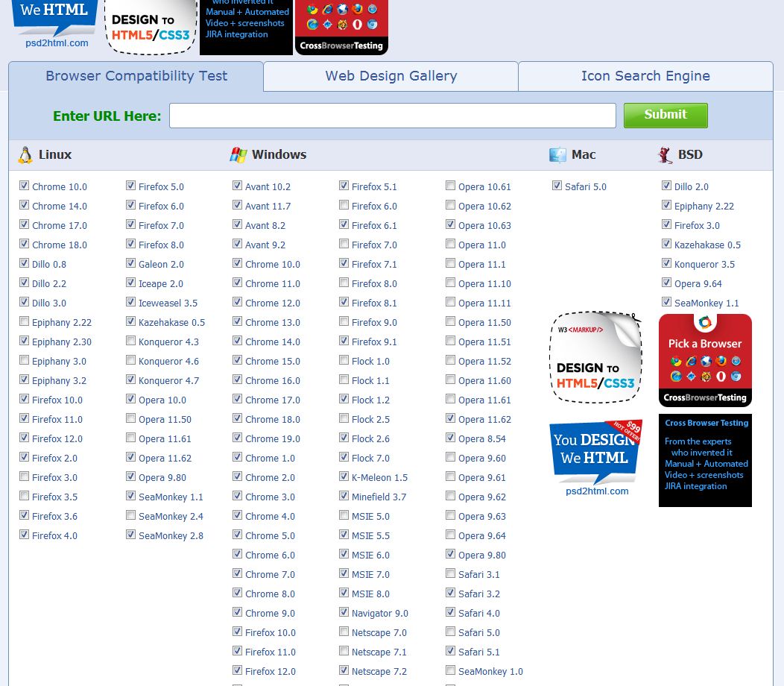
Task: Click the Enter URL input field
Action: point(392,115)
